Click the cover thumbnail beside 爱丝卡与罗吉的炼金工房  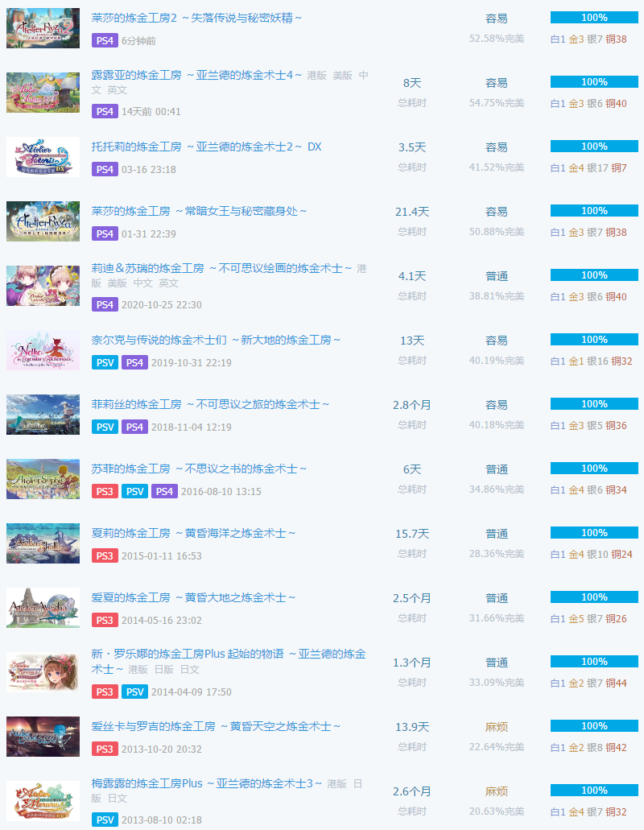43,737
